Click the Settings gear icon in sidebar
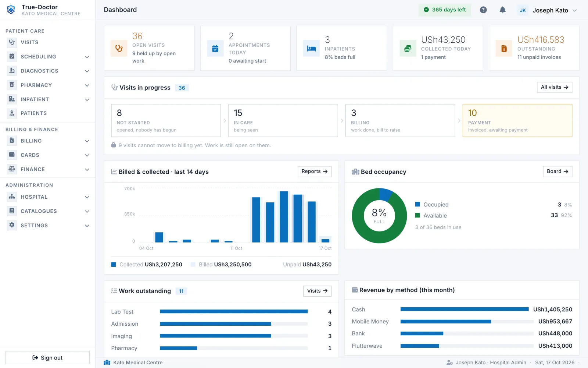This screenshot has width=588, height=368. pyautogui.click(x=12, y=225)
